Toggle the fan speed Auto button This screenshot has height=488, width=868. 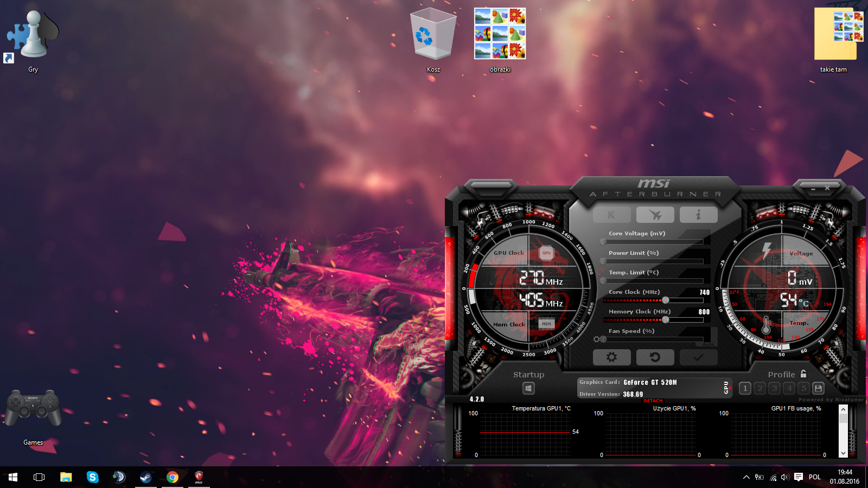709,344
